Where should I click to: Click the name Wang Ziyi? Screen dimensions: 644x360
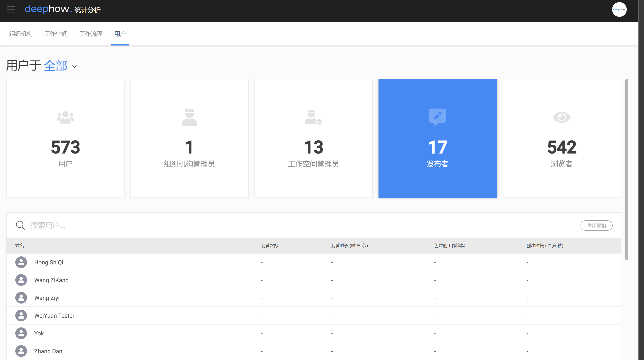(47, 298)
